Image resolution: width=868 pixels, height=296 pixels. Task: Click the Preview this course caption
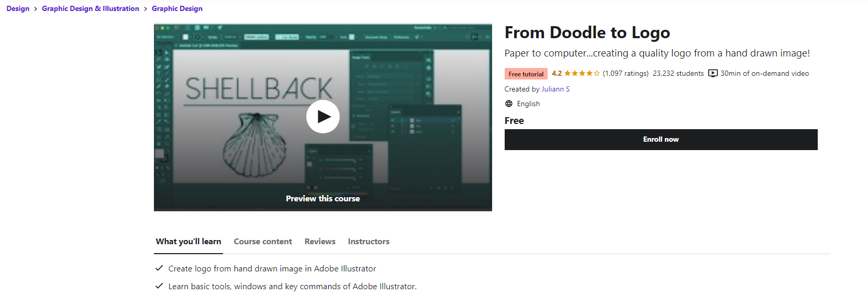click(x=323, y=199)
